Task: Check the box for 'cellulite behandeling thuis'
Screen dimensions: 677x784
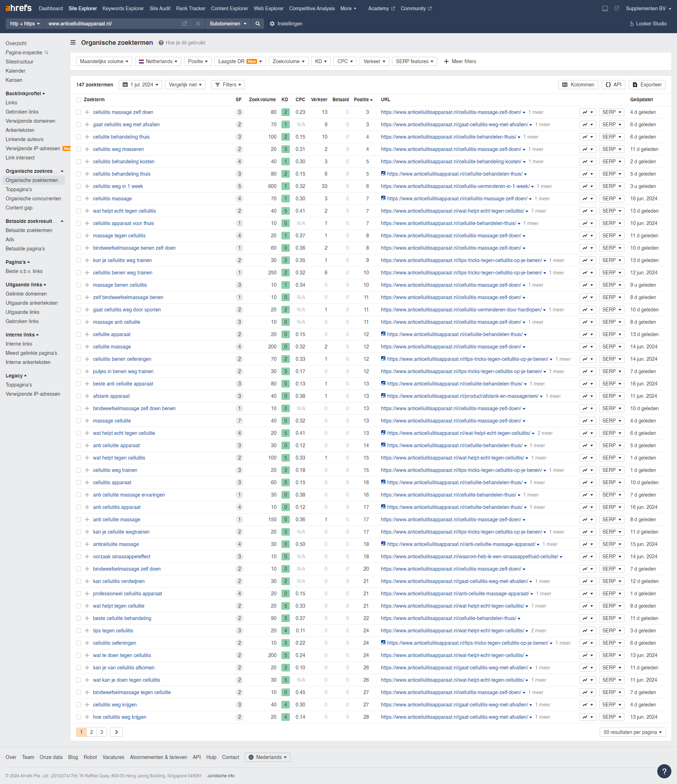Action: coord(79,137)
